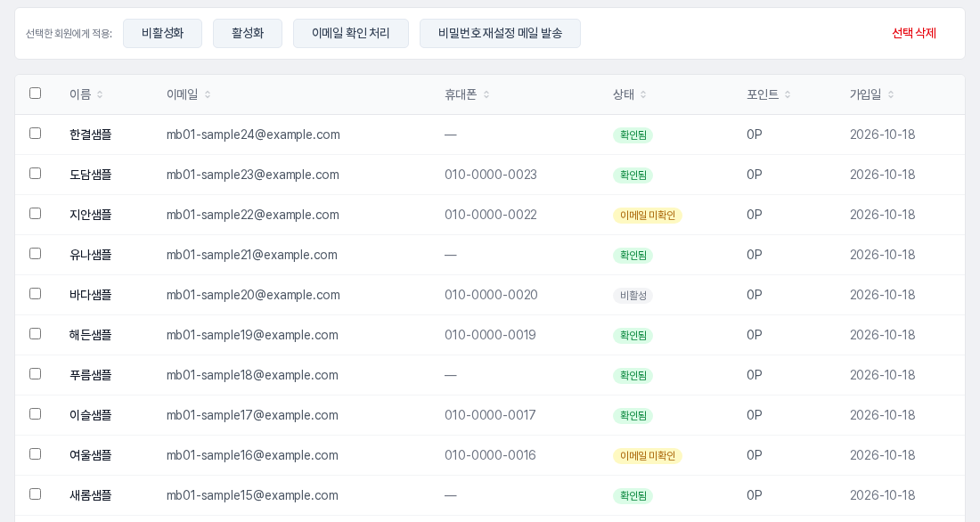Check the box for 여울샘플
Screen dimensions: 980x522
(x=36, y=453)
